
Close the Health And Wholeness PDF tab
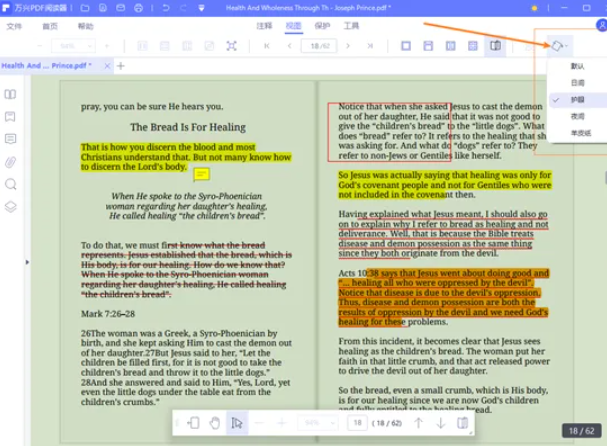pyautogui.click(x=105, y=66)
